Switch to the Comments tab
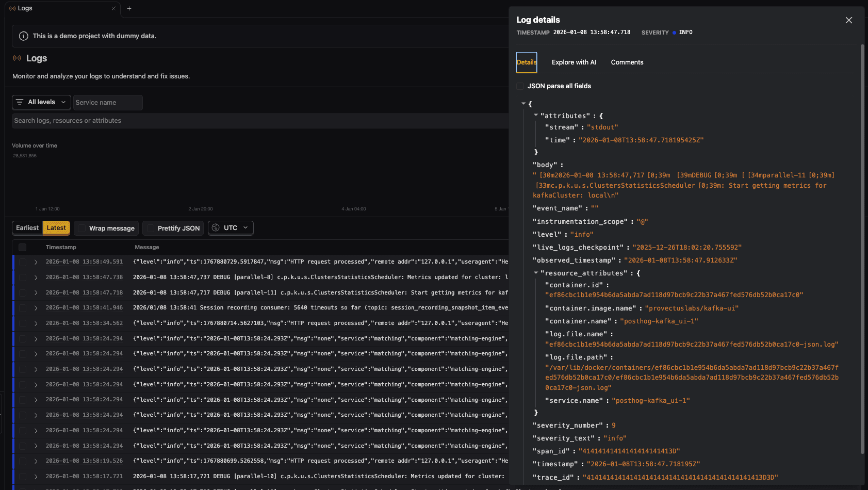Screen dimensions: 868x490 point(627,62)
